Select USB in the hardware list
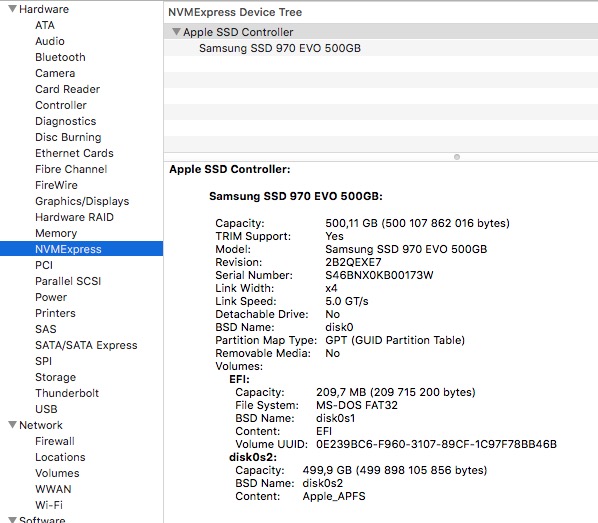 tap(46, 409)
